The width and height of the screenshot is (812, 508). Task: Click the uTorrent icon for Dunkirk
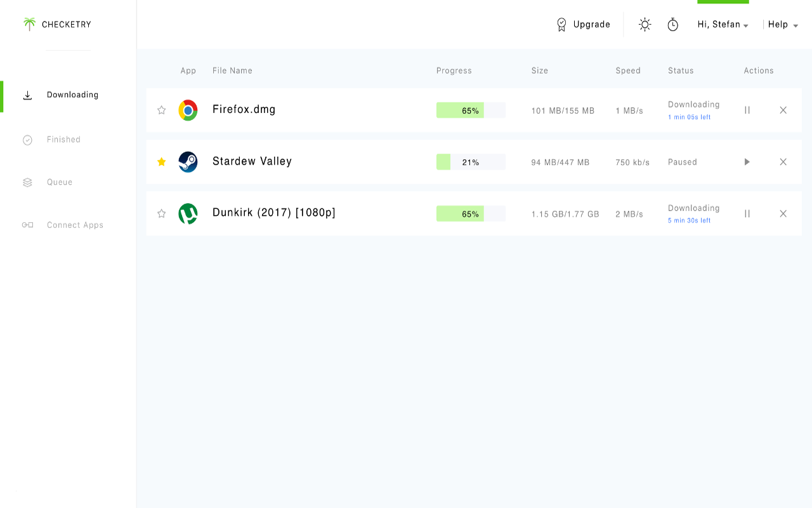point(188,214)
